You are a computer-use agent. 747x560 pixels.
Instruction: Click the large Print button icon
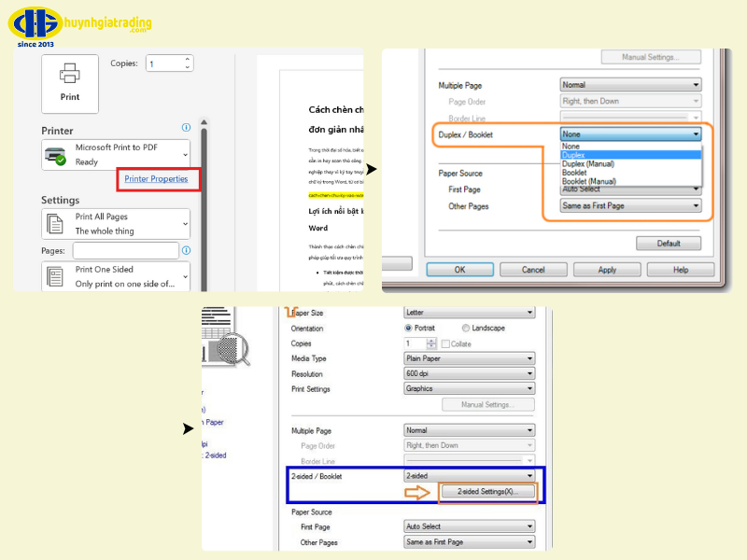pos(70,82)
